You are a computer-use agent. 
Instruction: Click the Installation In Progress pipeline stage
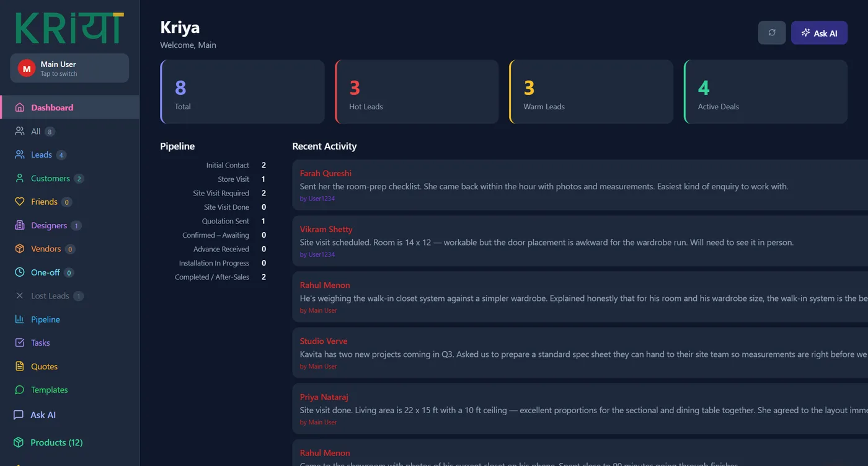tap(214, 263)
